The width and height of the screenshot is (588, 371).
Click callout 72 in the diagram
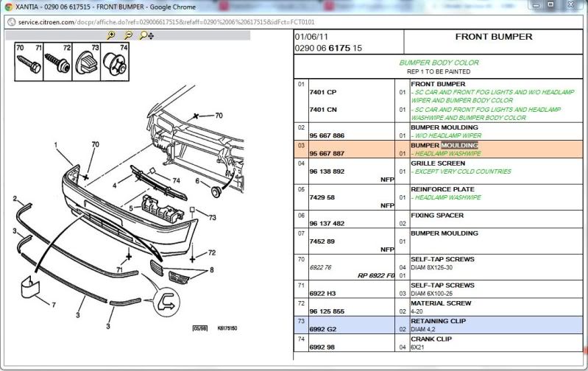212,252
